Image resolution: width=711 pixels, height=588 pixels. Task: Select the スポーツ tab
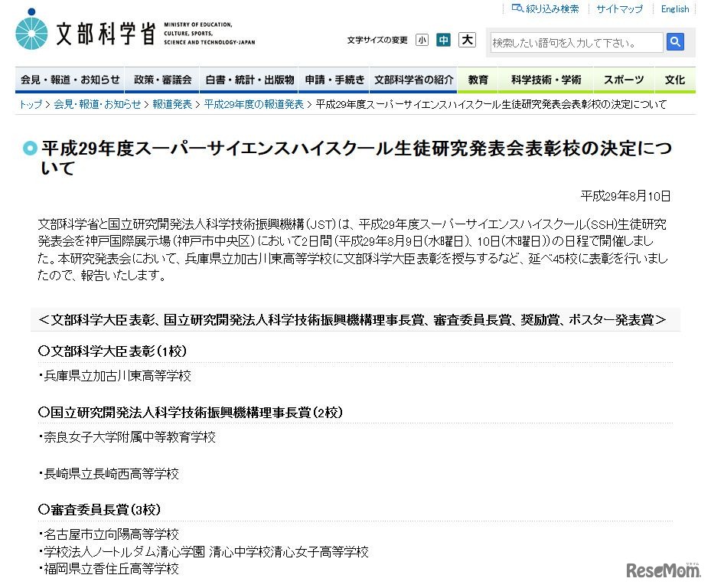click(x=623, y=79)
